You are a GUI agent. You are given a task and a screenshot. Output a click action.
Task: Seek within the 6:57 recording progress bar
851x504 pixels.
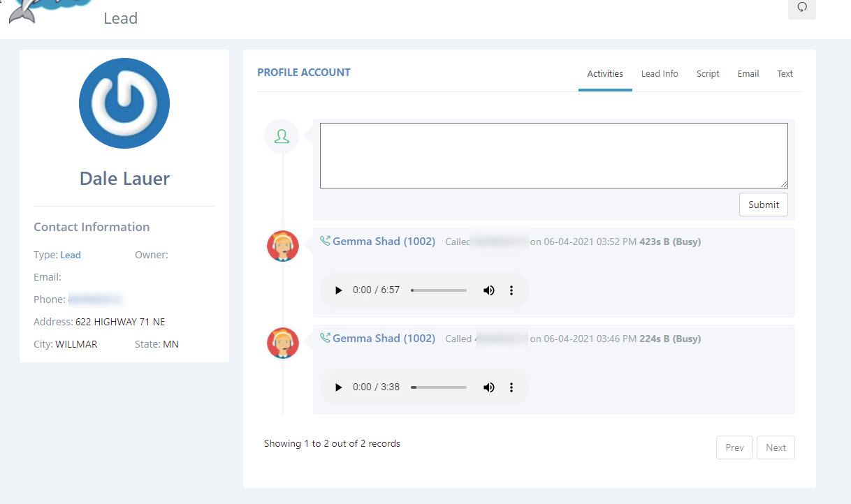[439, 290]
